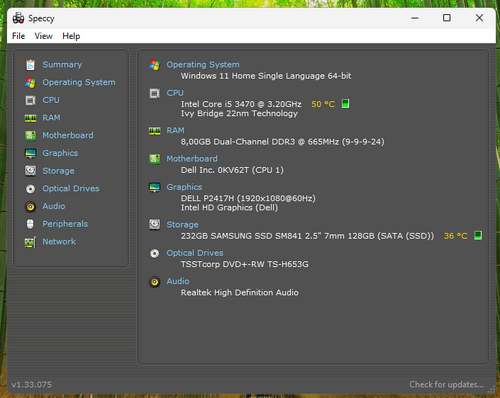The height and width of the screenshot is (398, 500).
Task: Select the Optical Drives disc icon in sidebar
Action: click(x=30, y=189)
